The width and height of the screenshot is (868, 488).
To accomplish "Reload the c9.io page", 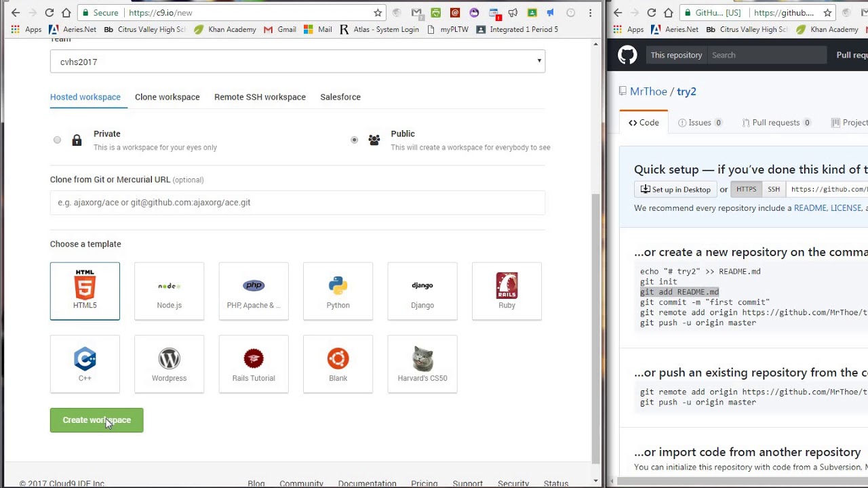I will coord(49,12).
